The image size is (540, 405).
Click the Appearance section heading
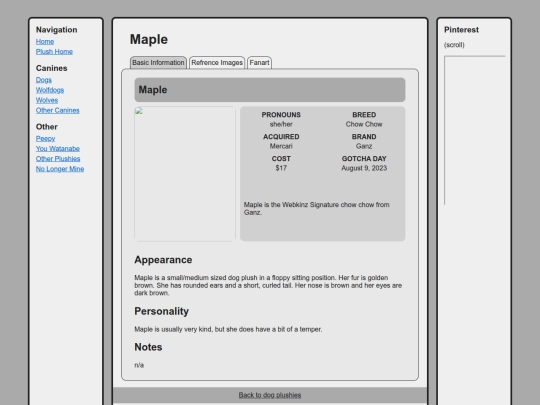pos(163,260)
